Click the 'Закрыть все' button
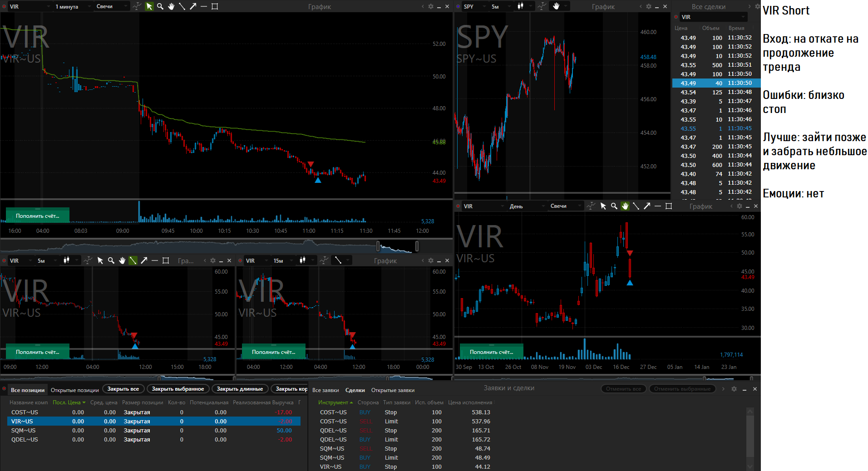This screenshot has height=471, width=868. pos(123,389)
